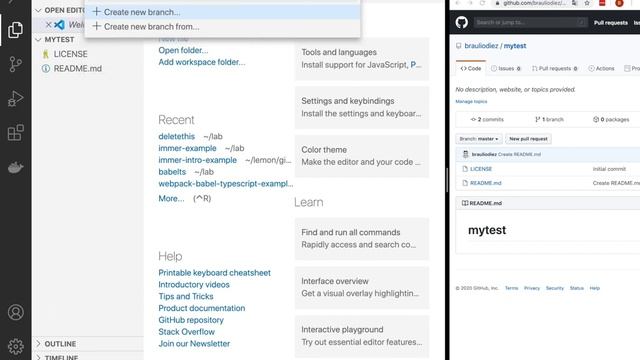The height and width of the screenshot is (360, 640).
Task: Click the GitHub search input field
Action: click(x=531, y=22)
